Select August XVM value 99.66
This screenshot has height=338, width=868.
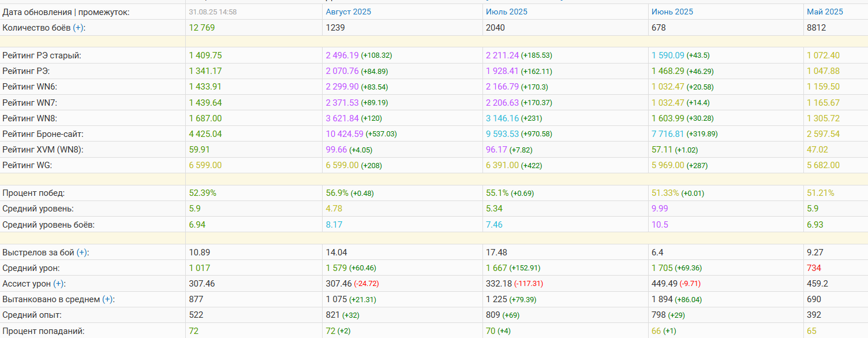pos(336,149)
